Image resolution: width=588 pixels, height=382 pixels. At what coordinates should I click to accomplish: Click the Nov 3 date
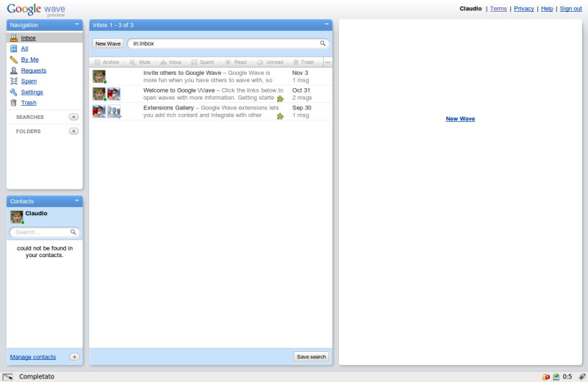point(300,73)
